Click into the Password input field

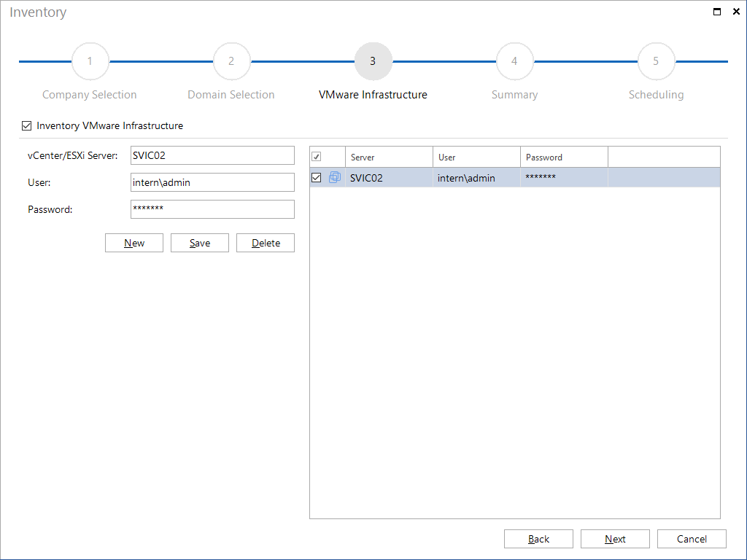pyautogui.click(x=212, y=209)
